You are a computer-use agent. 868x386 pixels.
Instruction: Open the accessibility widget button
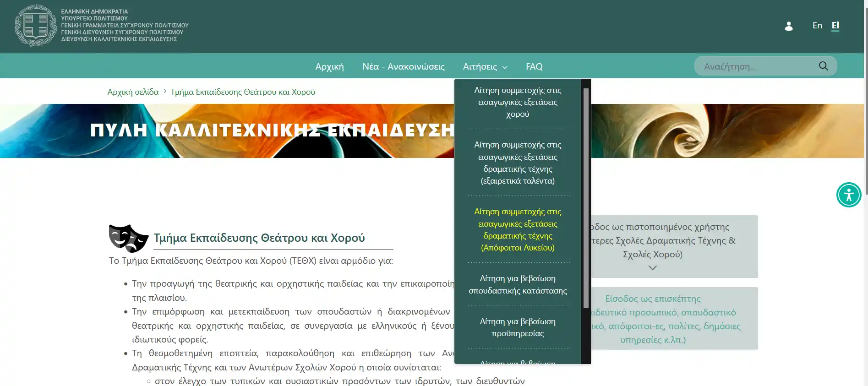[x=849, y=195]
